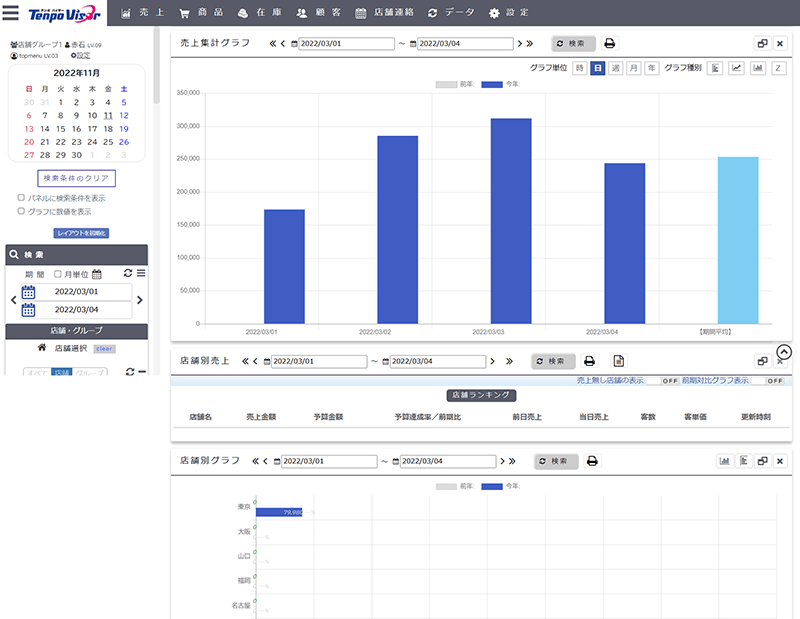The height and width of the screenshot is (619, 800).
Task: Click the refresh icon in search panel
Action: (x=127, y=273)
